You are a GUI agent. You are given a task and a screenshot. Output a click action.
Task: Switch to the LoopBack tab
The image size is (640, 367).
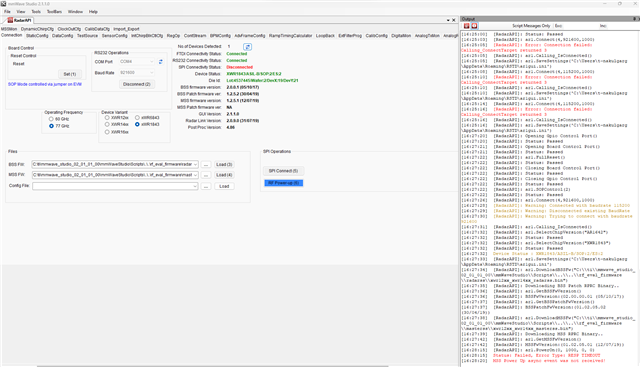click(325, 36)
